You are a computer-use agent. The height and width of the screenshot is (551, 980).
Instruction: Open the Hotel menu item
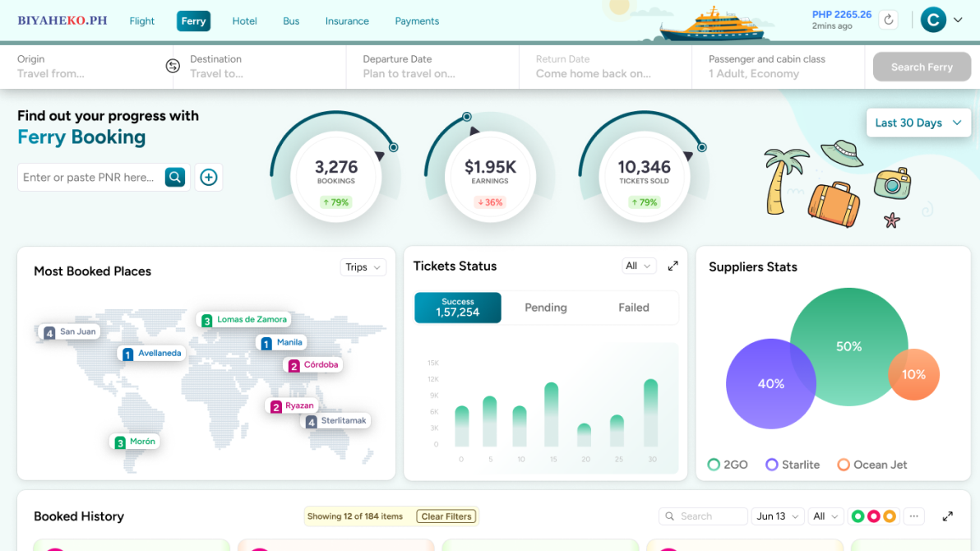pyautogui.click(x=244, y=21)
